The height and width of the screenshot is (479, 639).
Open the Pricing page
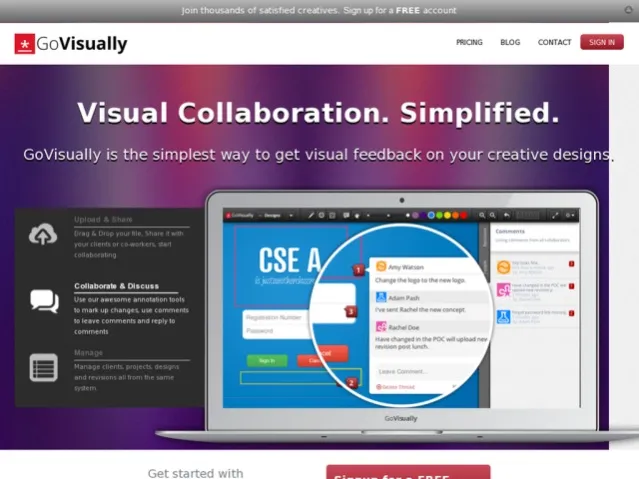(x=469, y=42)
